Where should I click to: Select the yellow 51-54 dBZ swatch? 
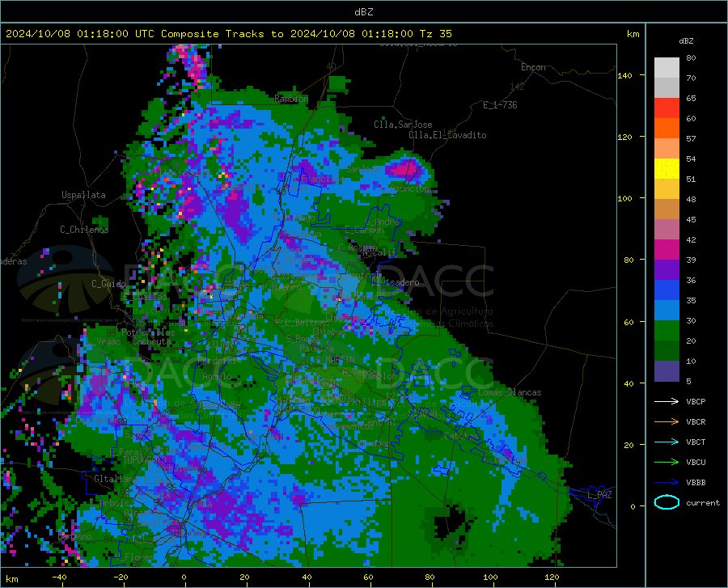[667, 169]
